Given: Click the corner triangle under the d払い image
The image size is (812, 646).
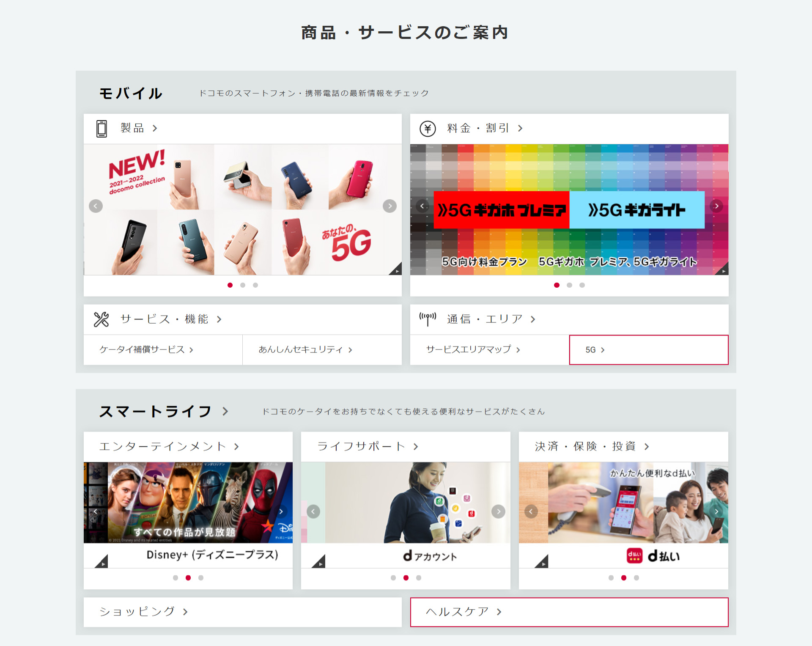Looking at the screenshot, I should coord(542,561).
